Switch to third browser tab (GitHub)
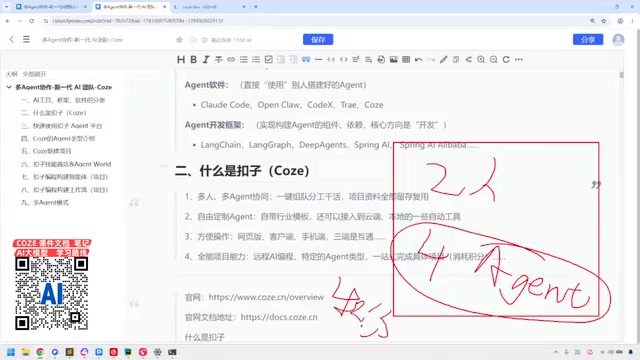This screenshot has width=640, height=360. [x=209, y=7]
